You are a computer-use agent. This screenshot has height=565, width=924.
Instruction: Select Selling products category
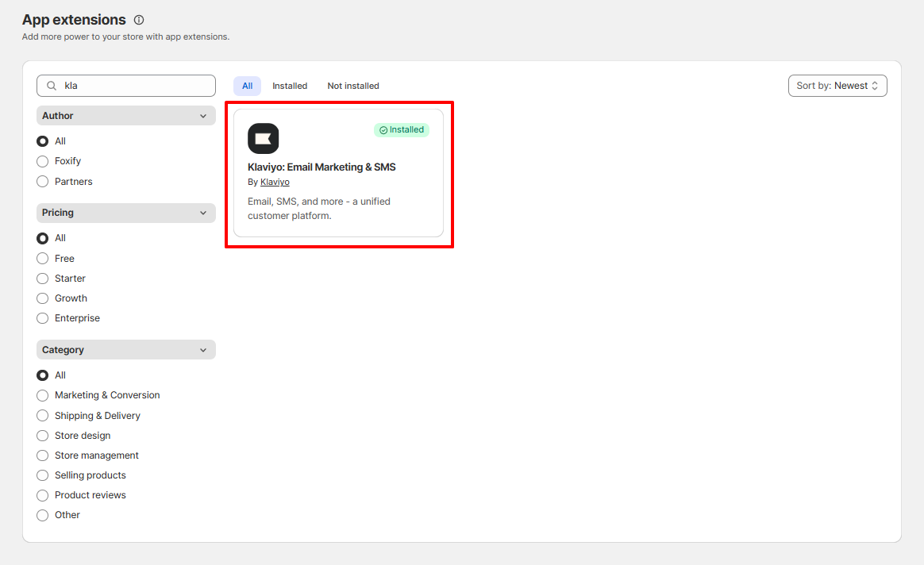point(42,475)
